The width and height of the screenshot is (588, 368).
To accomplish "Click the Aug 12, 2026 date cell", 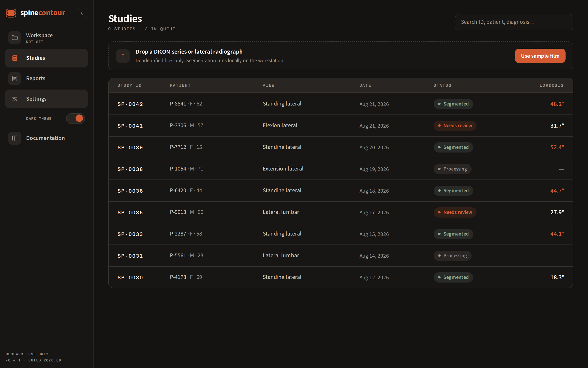I will tap(374, 277).
